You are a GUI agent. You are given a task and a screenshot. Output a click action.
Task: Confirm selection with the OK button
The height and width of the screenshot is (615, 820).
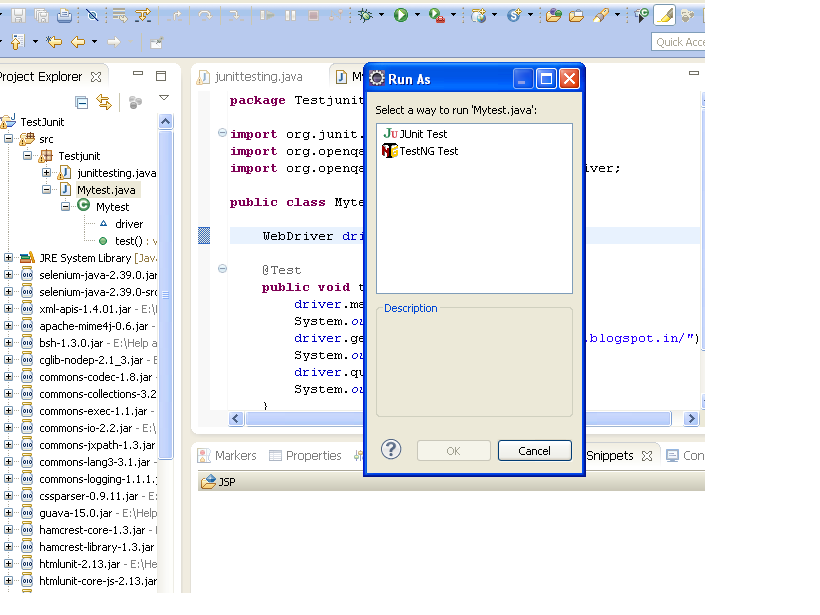coord(453,450)
